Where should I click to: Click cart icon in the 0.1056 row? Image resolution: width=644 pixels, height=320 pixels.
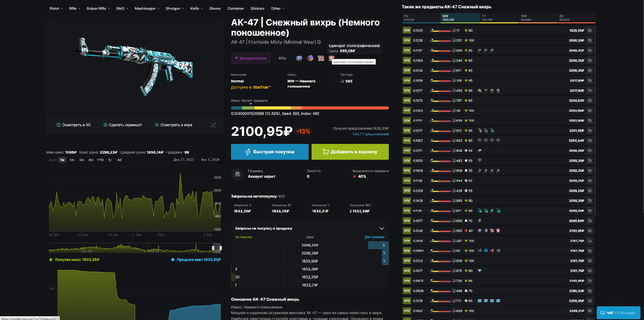tap(590, 81)
